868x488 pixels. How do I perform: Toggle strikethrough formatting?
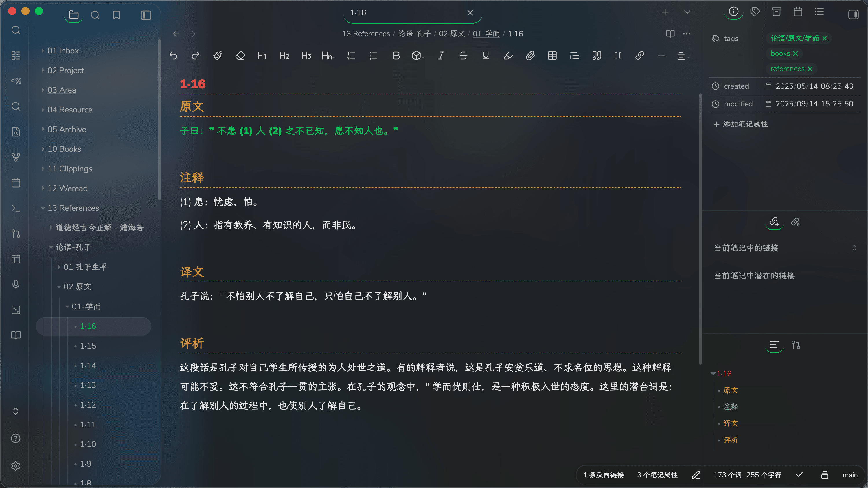pyautogui.click(x=463, y=56)
